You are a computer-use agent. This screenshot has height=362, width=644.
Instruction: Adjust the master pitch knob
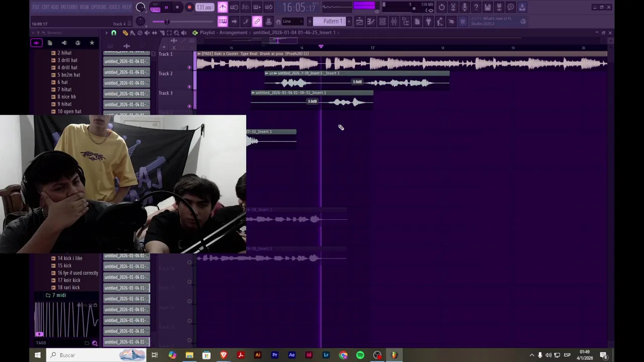coord(140,22)
